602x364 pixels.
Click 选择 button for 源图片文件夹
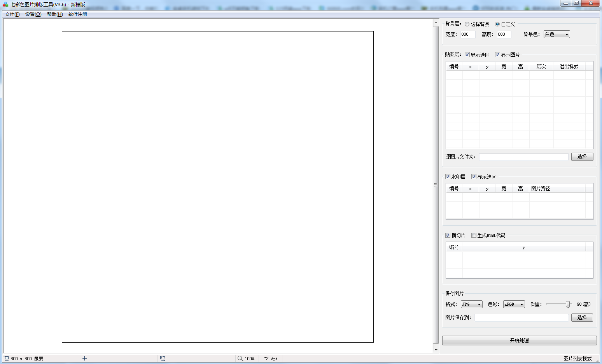(x=582, y=157)
